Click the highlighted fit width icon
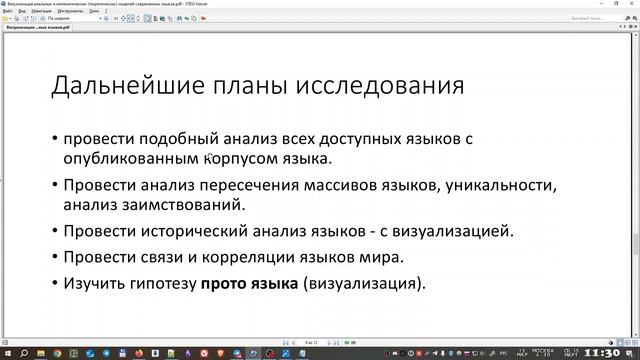 pyautogui.click(x=131, y=18)
